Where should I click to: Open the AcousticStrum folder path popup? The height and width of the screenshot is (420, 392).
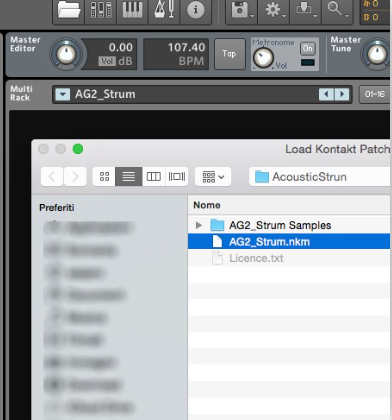coord(319,177)
